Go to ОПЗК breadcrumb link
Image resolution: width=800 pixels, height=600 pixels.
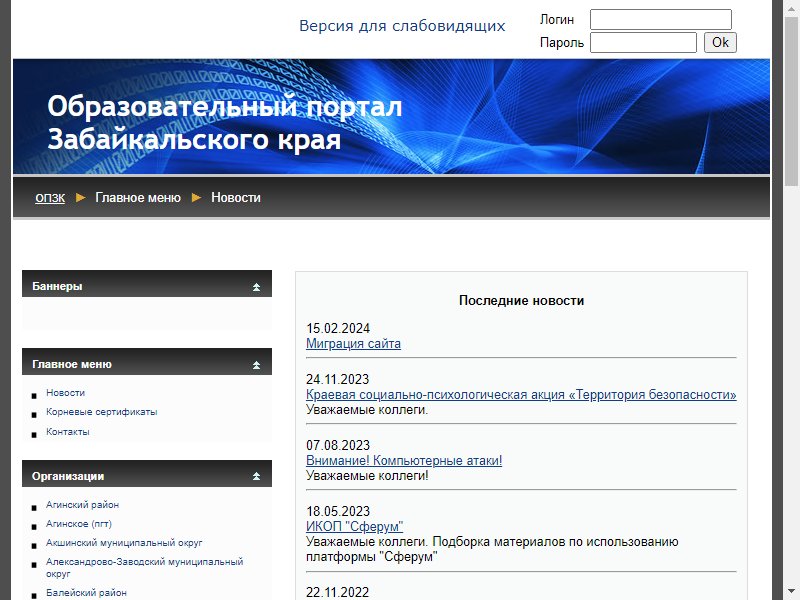[50, 197]
